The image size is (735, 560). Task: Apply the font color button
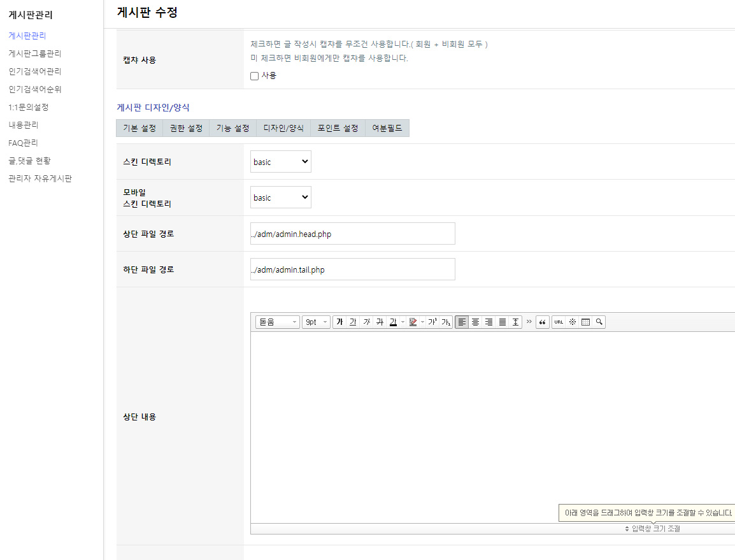393,322
